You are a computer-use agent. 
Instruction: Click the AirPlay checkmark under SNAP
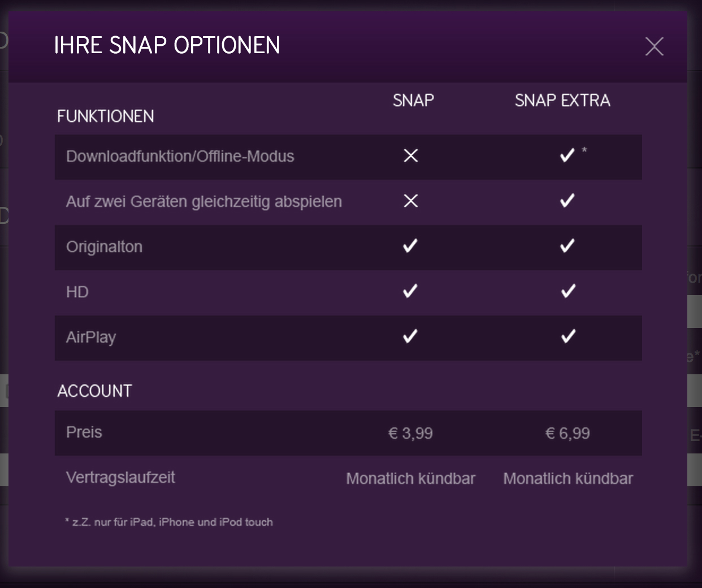pos(410,336)
